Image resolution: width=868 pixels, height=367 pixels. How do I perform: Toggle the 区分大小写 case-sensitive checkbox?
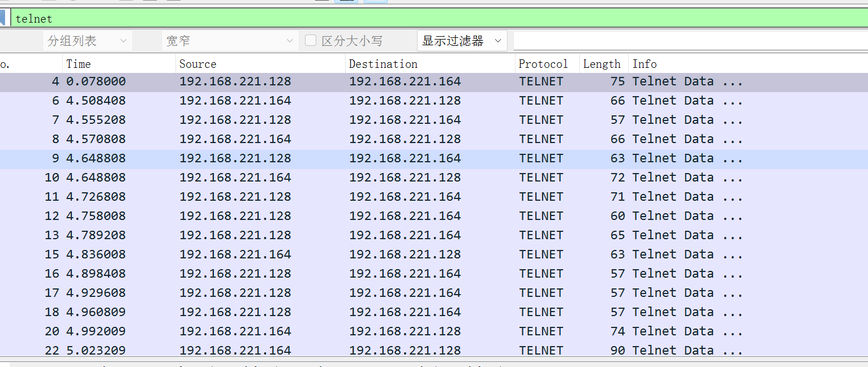click(311, 41)
